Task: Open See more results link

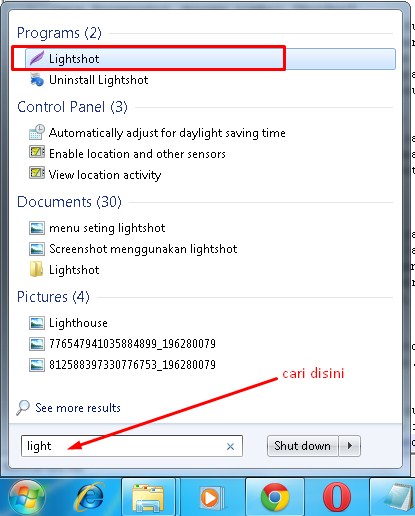Action: coord(78,408)
